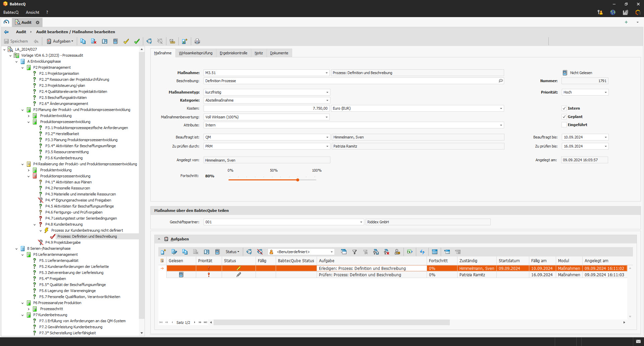
Task: Open the Kategorie dropdown
Action: (327, 100)
